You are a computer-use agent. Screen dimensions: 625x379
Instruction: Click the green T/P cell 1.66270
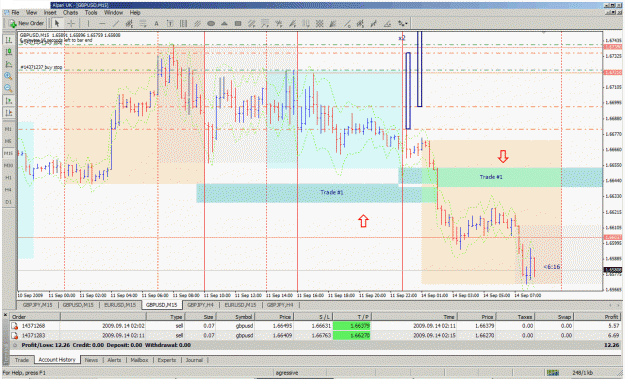(x=352, y=336)
